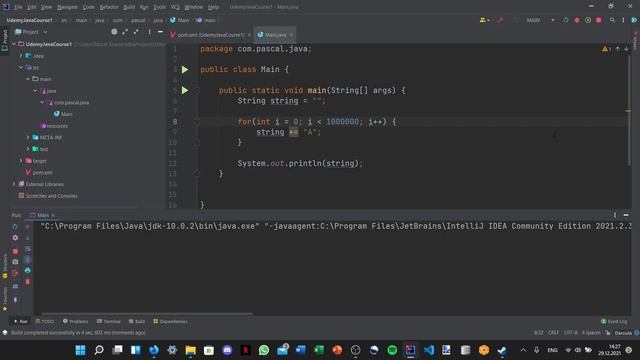Go to previous highlighted error arrow

[618, 49]
